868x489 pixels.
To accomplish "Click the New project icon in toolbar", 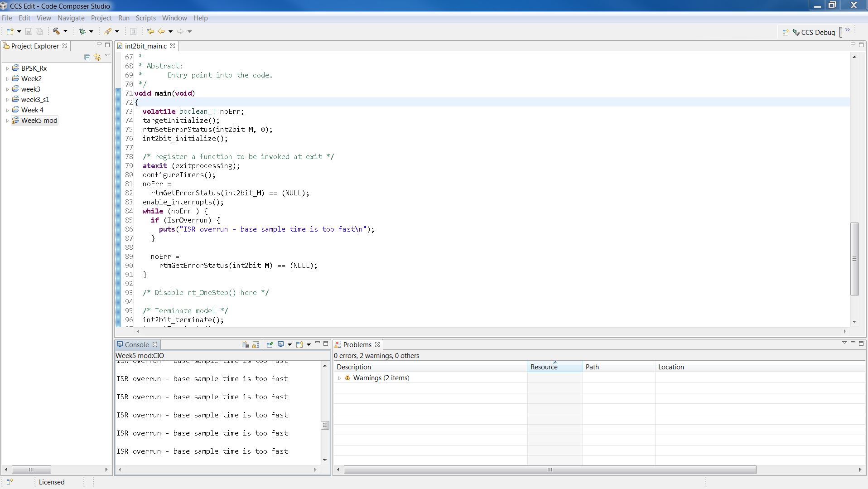I will [x=10, y=31].
